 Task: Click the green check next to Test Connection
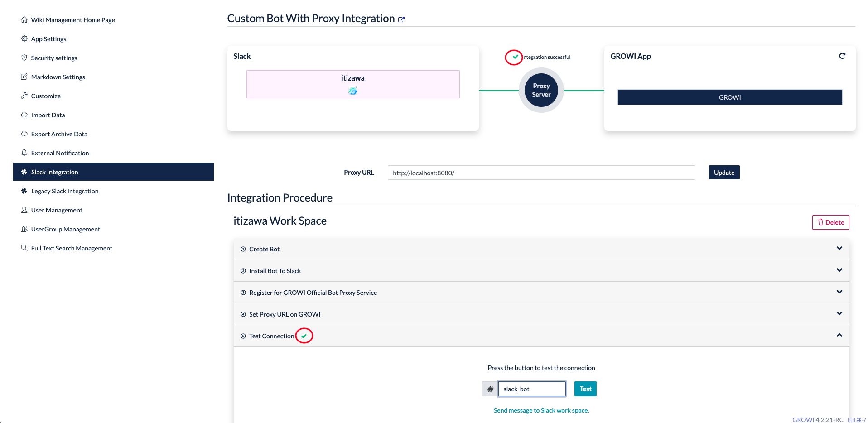[304, 336]
